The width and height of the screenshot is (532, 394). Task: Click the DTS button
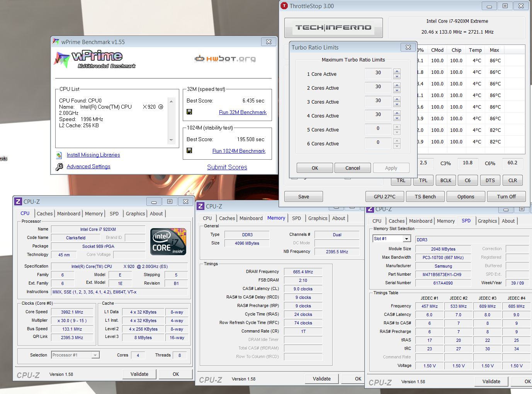[x=490, y=180]
